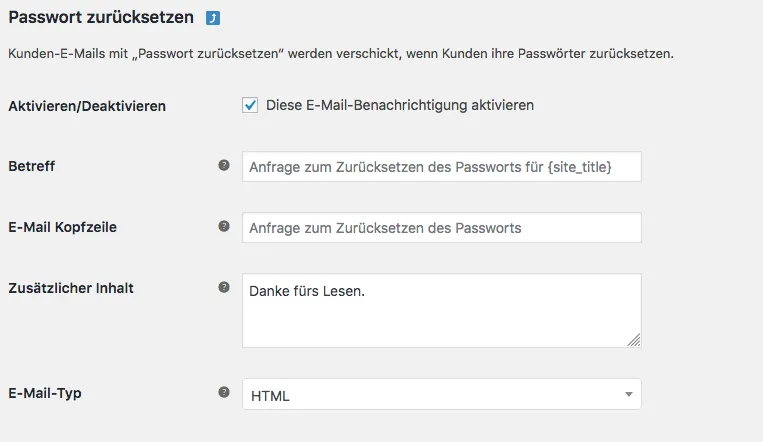Focus the E-Mail Kopfzeile input field
Viewport: 763px width, 442px height.
pos(442,227)
